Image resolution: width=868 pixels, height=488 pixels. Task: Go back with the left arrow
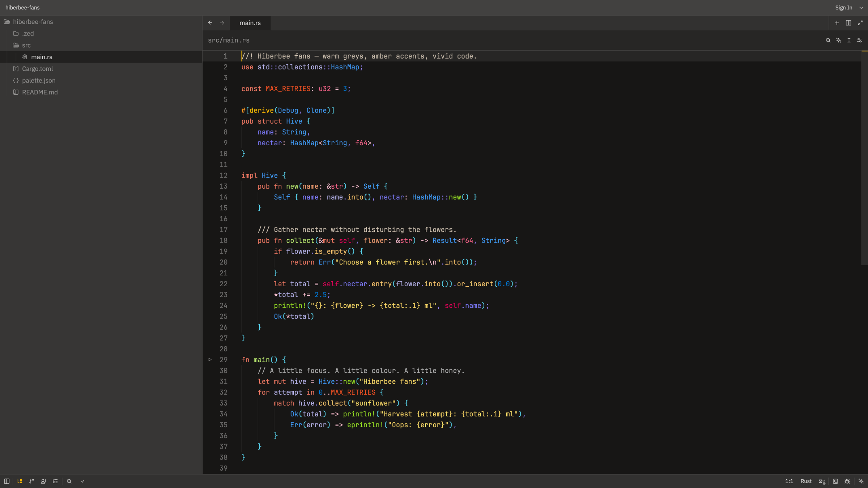210,23
